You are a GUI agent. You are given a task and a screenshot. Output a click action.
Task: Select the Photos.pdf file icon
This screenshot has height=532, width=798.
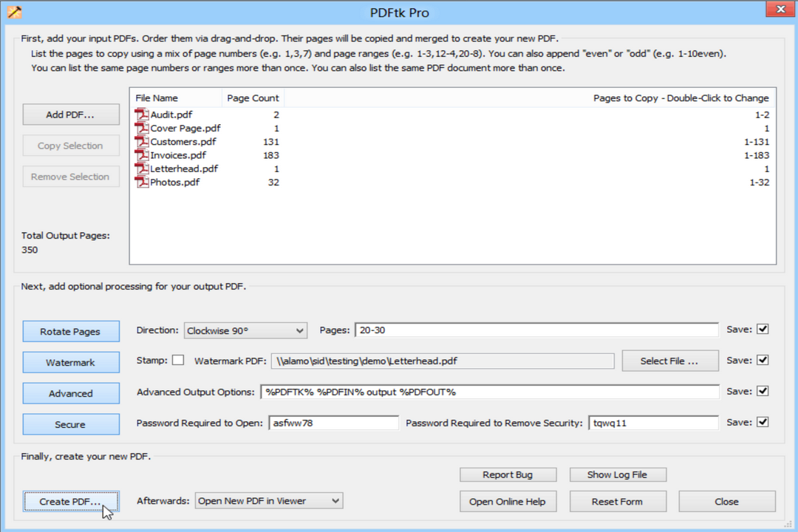pos(142,182)
